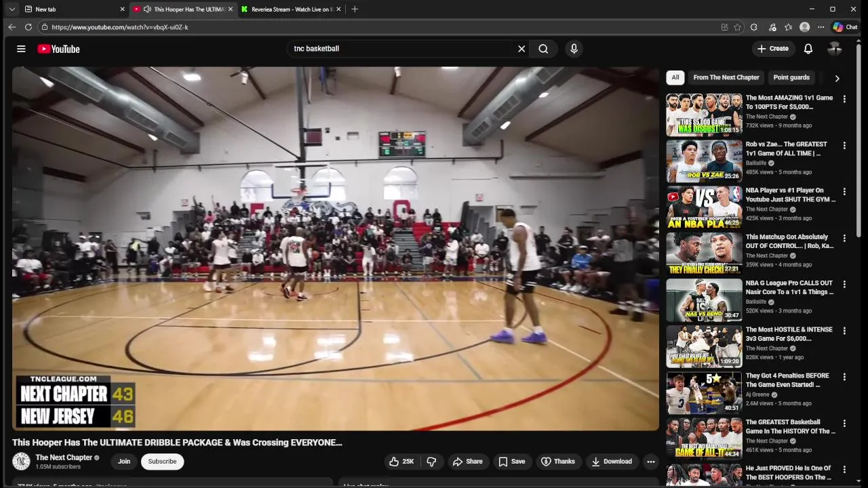Send Thanks to the creator
Screen dimensions: 868x488
557,462
